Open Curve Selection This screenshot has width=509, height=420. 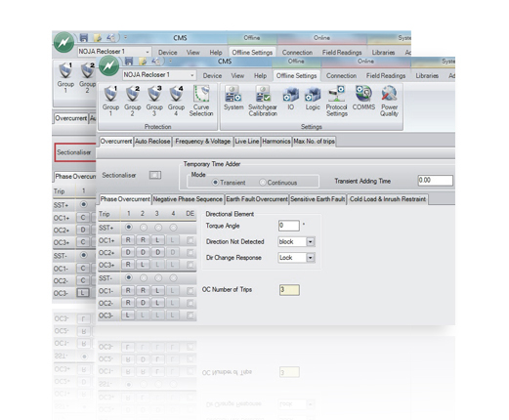(201, 101)
